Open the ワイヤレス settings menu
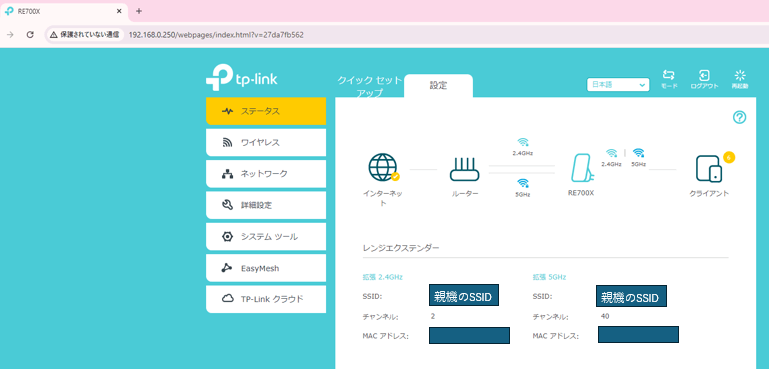The width and height of the screenshot is (769, 369). (266, 142)
